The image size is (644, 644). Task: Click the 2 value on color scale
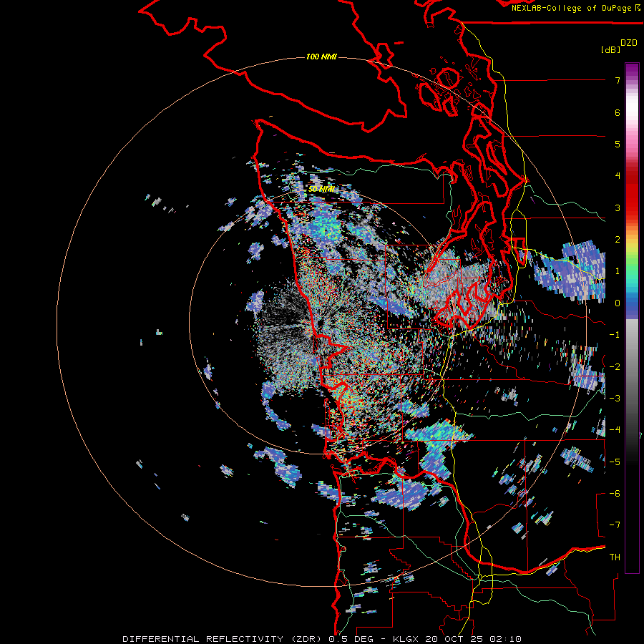618,240
